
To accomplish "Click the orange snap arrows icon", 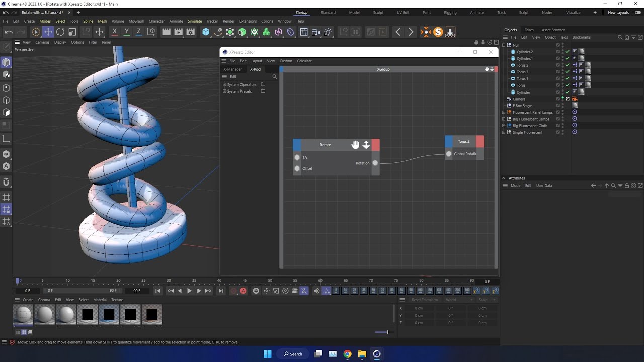I will [426, 32].
